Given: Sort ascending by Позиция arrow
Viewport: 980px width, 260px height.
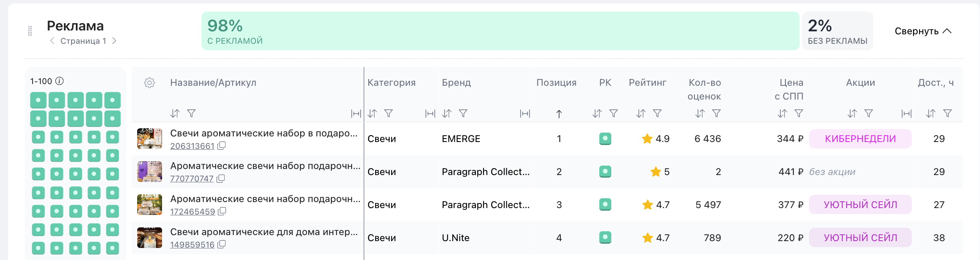Looking at the screenshot, I should [x=559, y=114].
